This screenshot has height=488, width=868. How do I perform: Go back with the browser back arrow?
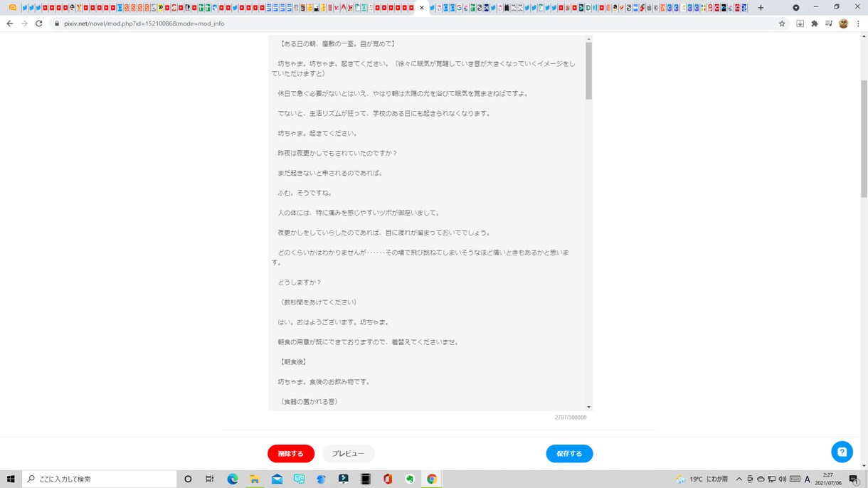coord(9,23)
